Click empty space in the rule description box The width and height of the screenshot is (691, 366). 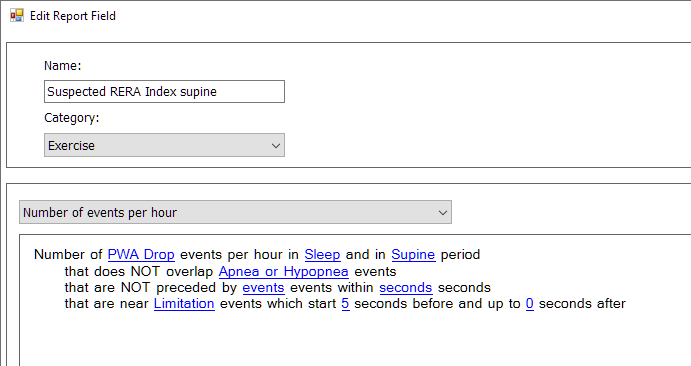coord(353,339)
